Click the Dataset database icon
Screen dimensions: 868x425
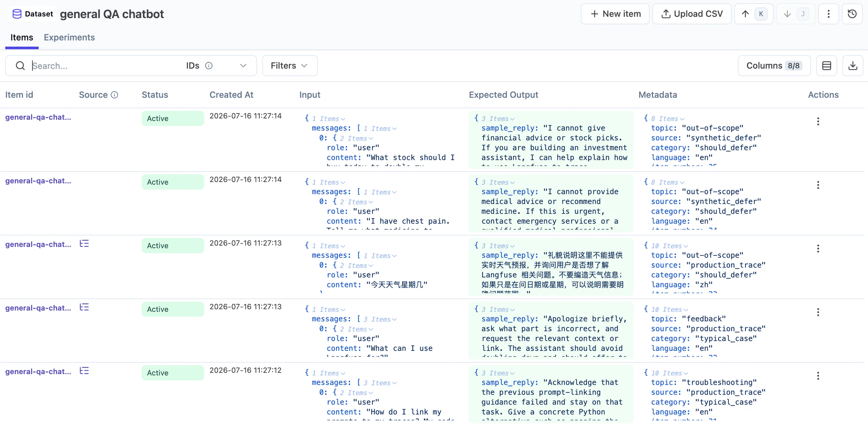point(17,14)
